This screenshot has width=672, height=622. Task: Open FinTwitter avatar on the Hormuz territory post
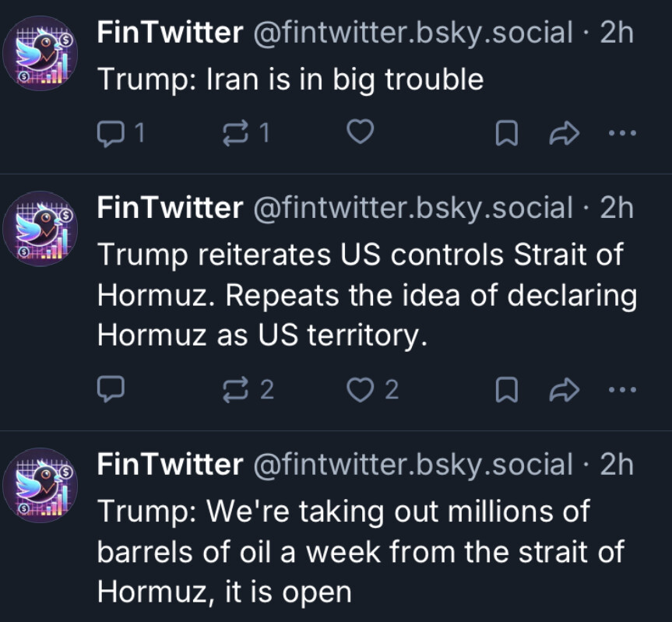click(x=40, y=229)
